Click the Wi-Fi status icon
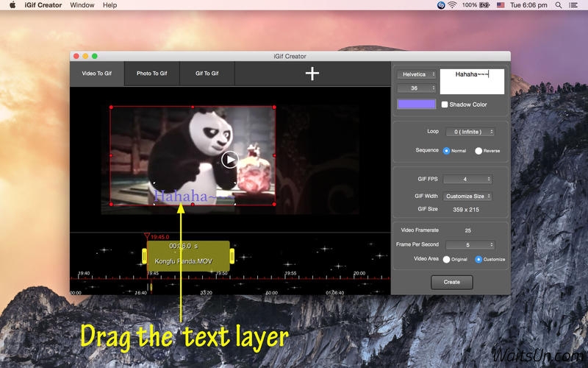The image size is (588, 368). pyautogui.click(x=452, y=5)
